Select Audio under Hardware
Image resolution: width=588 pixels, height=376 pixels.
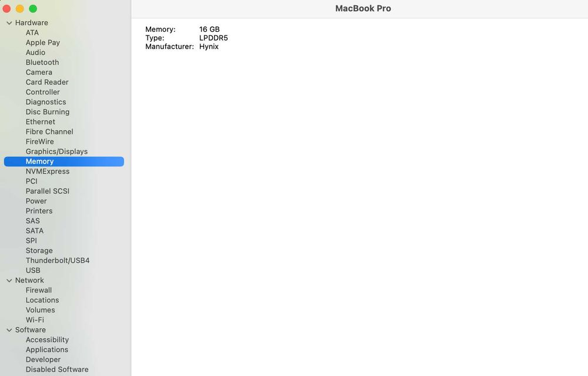[35, 52]
